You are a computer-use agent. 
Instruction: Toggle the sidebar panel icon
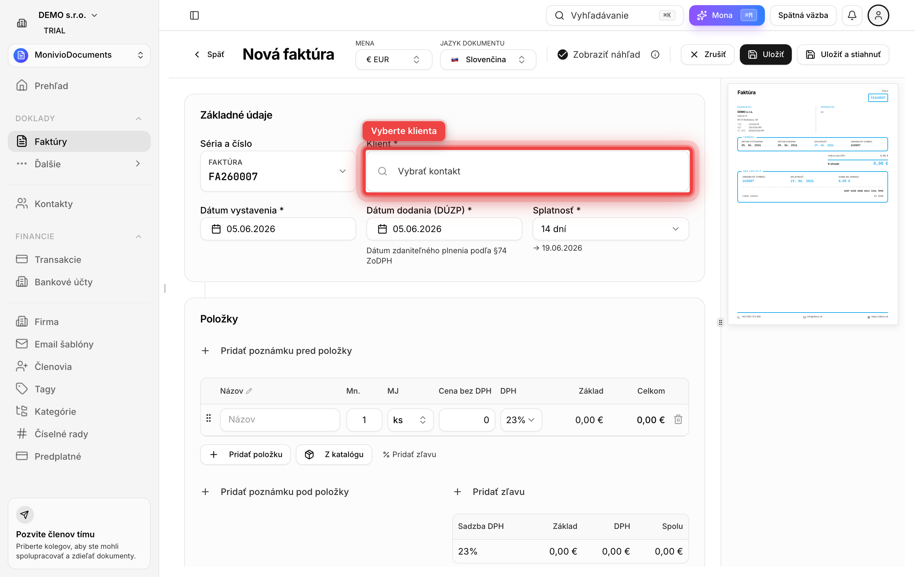coord(194,15)
